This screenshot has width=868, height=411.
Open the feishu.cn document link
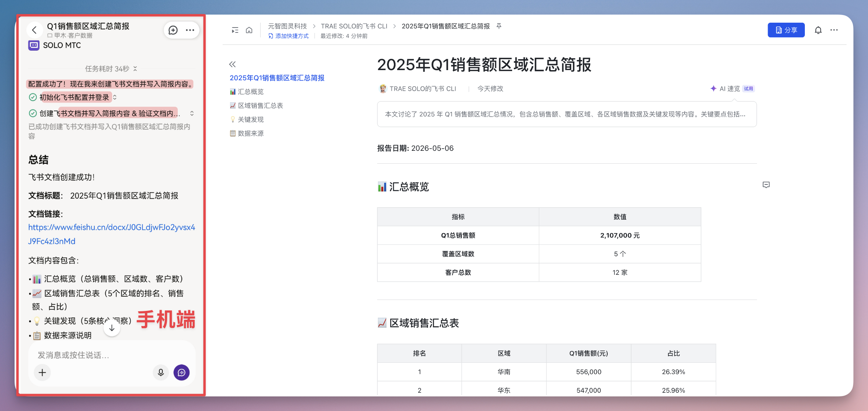pyautogui.click(x=111, y=234)
